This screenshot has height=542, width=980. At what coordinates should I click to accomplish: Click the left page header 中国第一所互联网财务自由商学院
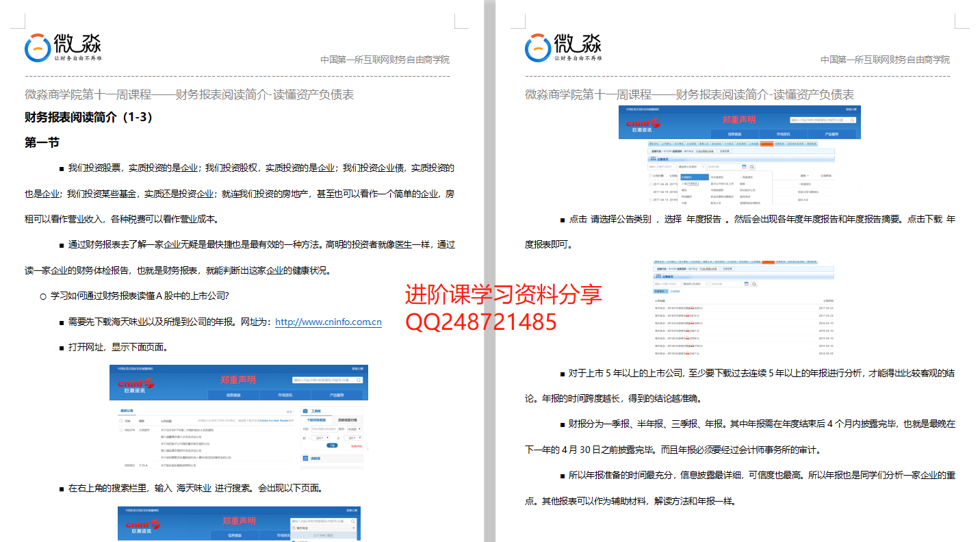tap(385, 60)
